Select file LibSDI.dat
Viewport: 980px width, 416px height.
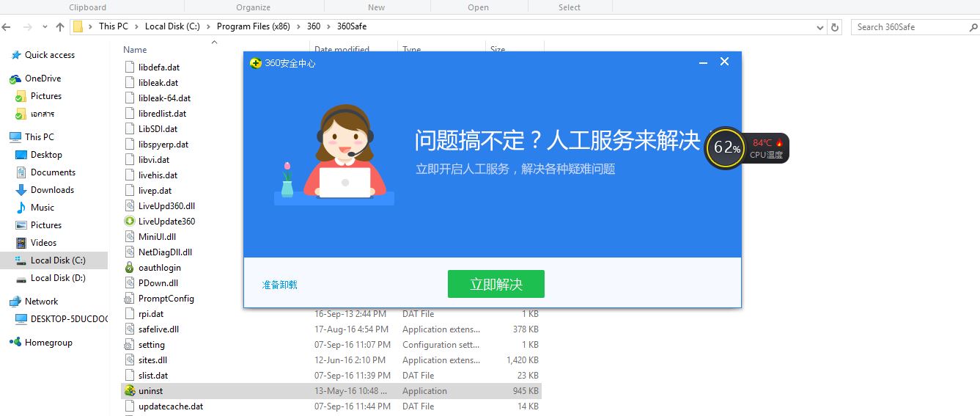(158, 129)
